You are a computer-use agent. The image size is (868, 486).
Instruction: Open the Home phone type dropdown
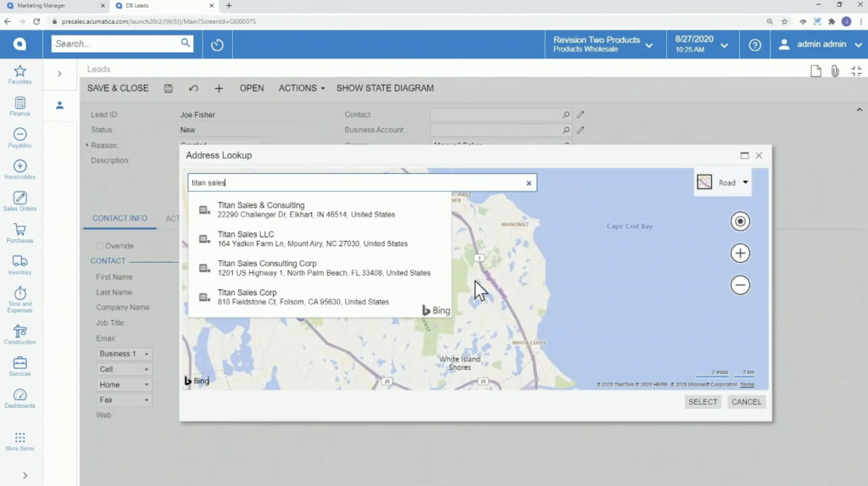[124, 384]
